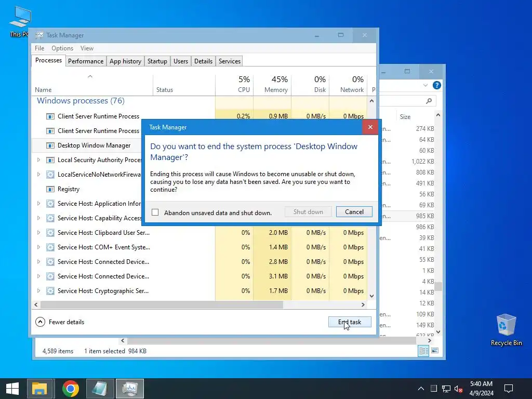Click Service Host: Cryptographic Services gear icon
532x399 pixels.
point(50,291)
